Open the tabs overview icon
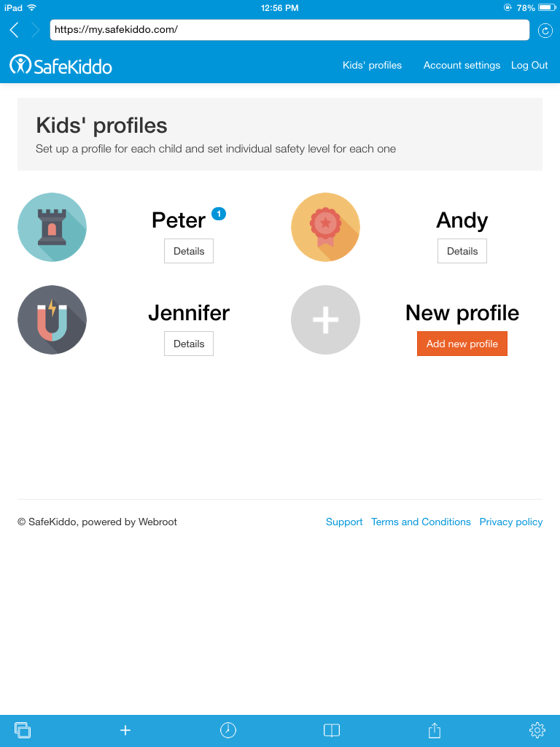Image resolution: width=560 pixels, height=747 pixels. 23,729
